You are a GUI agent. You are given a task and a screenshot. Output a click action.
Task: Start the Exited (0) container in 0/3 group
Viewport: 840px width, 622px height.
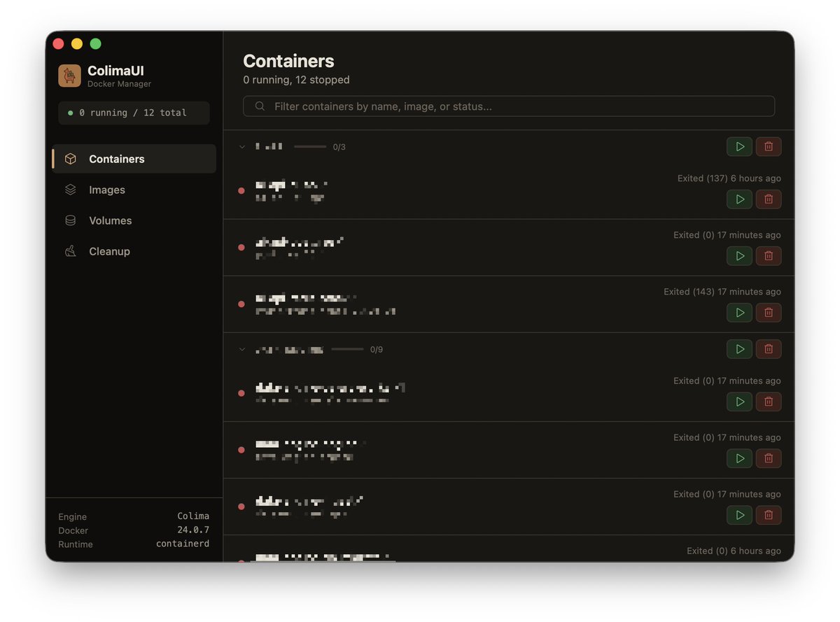point(740,256)
